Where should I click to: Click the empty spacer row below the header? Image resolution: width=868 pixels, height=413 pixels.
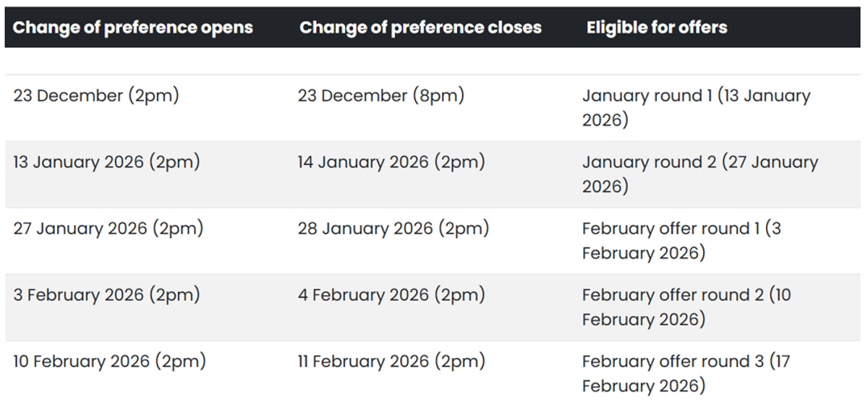(x=433, y=61)
